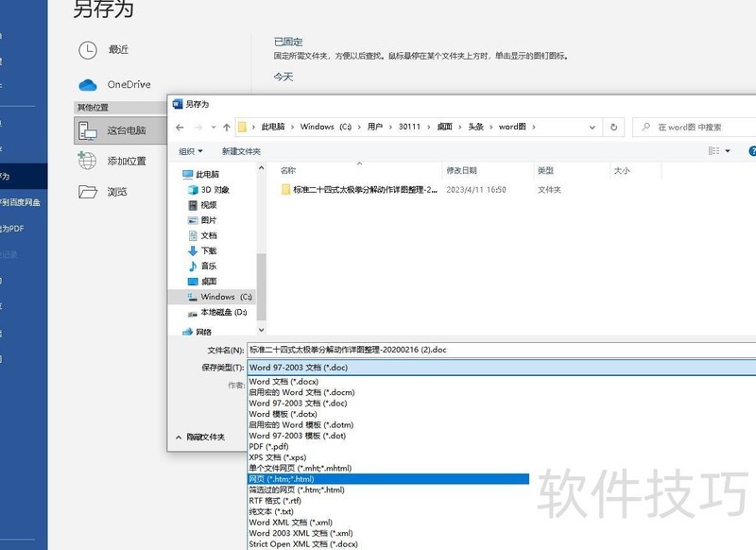The width and height of the screenshot is (756, 550).
Task: Select Windows (C:) drive in tree
Action: point(212,297)
